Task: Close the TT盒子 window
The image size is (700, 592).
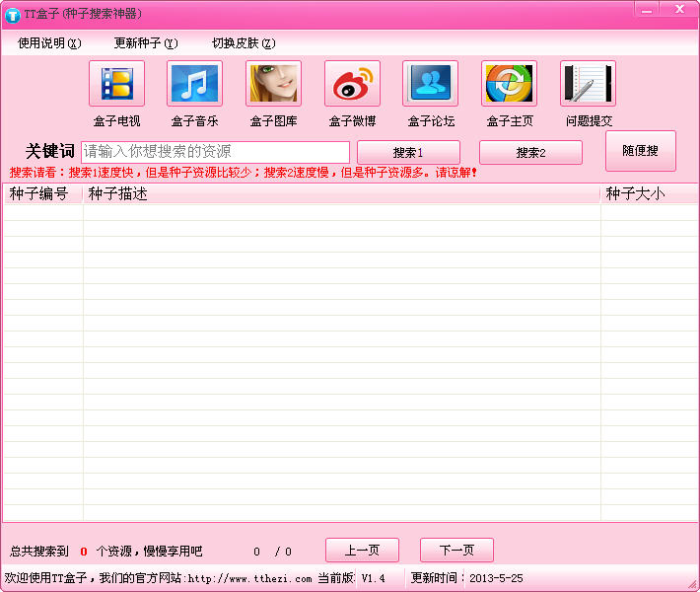Action: [679, 10]
